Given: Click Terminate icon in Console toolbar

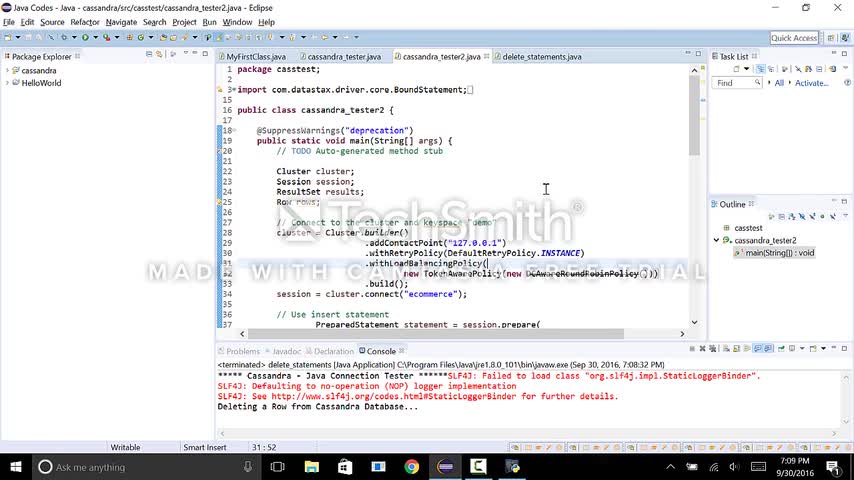Looking at the screenshot, I should pyautogui.click(x=692, y=349).
